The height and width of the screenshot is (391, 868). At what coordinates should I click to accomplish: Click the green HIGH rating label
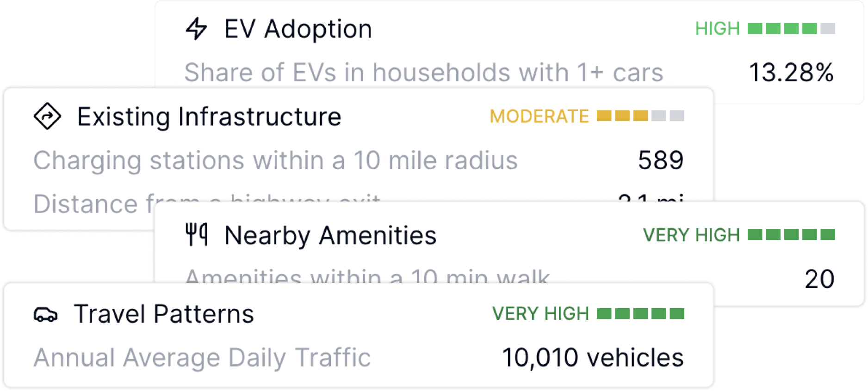(x=717, y=29)
